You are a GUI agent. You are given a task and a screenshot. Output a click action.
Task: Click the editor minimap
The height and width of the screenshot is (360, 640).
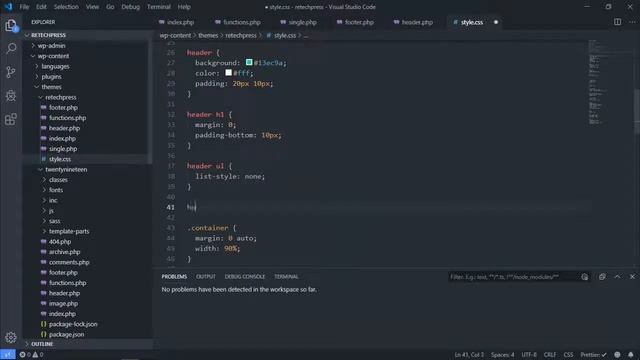(x=610, y=82)
